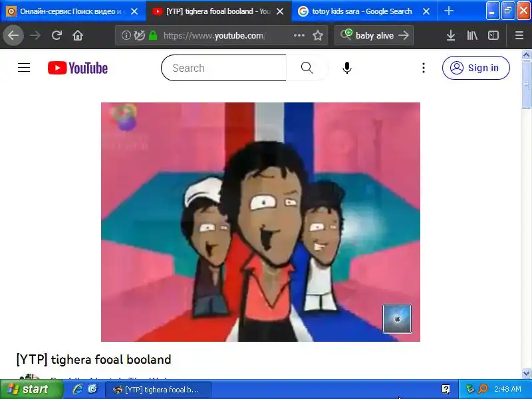Open tracking protection shield icon
This screenshot has height=399, width=532.
(140, 35)
